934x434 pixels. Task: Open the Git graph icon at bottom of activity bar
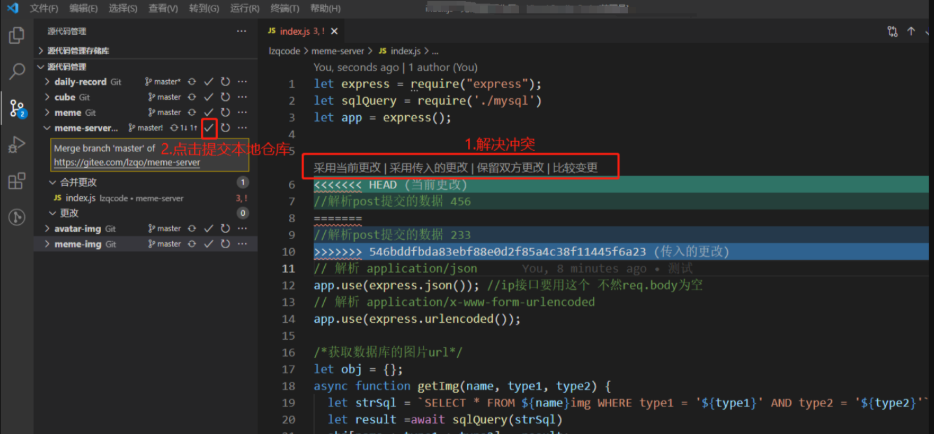(x=17, y=217)
